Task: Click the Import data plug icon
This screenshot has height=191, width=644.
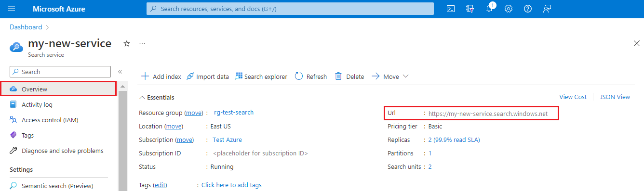Action: [190, 76]
